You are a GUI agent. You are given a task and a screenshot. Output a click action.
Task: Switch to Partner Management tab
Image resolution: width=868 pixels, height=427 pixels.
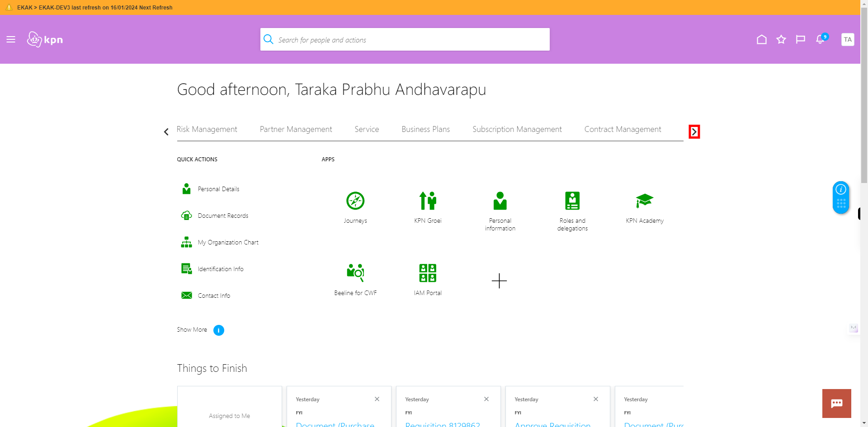click(x=296, y=129)
